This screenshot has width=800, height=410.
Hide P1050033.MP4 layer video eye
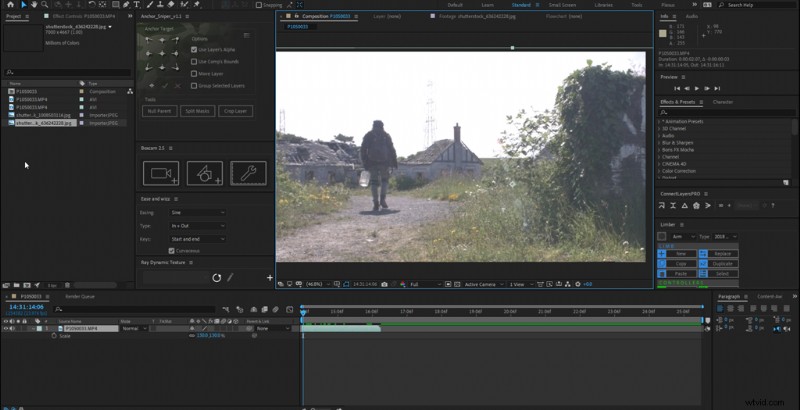6,329
